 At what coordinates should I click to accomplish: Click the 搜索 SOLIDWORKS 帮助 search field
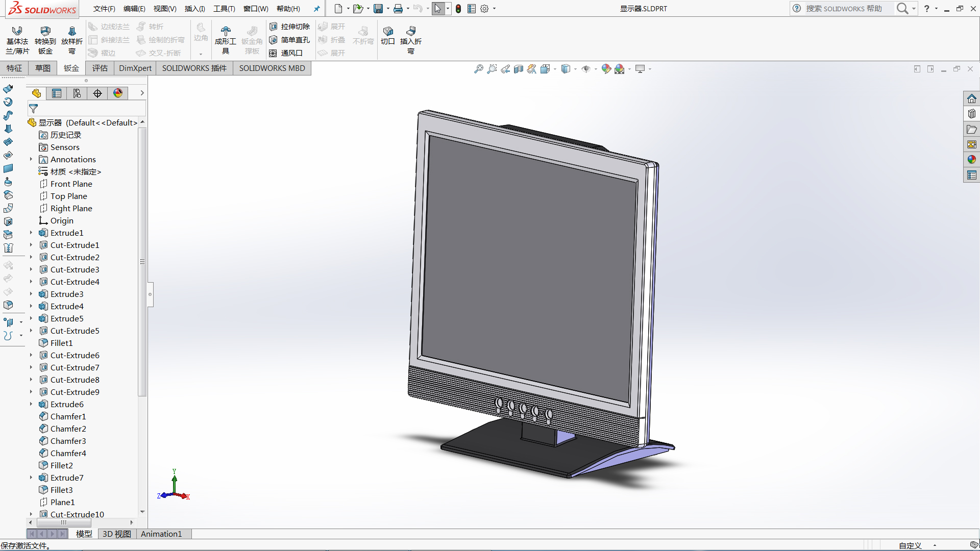(844, 9)
